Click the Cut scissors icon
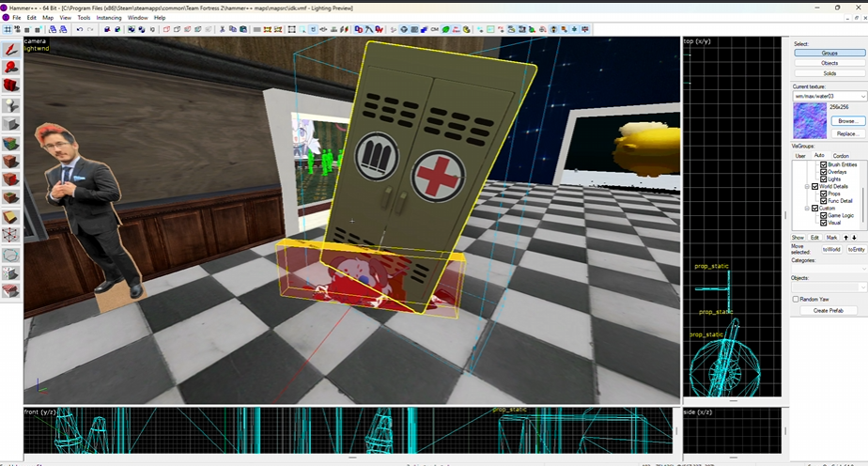 point(222,29)
